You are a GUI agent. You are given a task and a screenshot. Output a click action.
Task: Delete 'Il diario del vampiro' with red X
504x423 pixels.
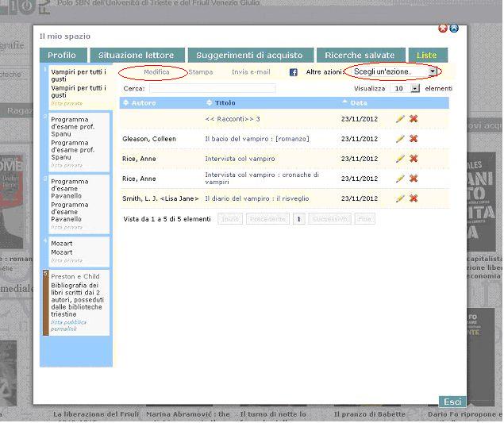414,198
